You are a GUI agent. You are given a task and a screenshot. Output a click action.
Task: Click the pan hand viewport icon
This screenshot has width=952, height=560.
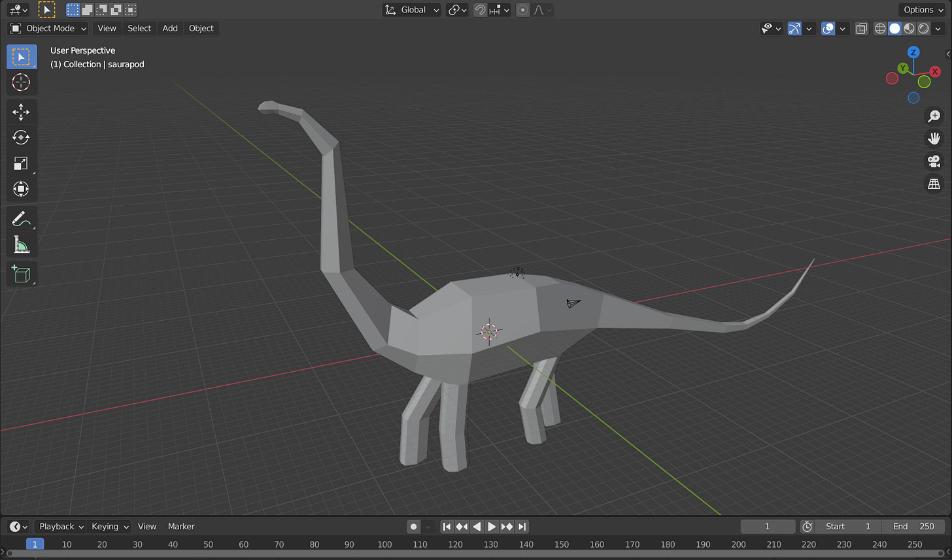[x=934, y=139]
